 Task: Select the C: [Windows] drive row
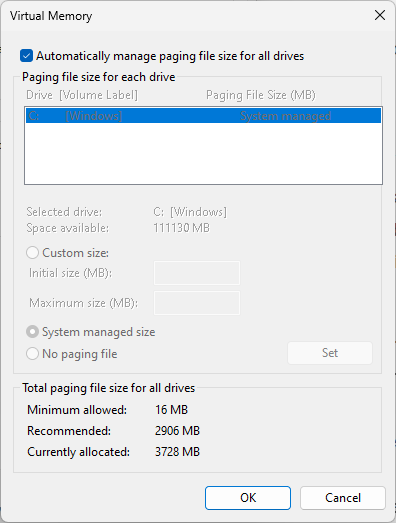(203, 116)
